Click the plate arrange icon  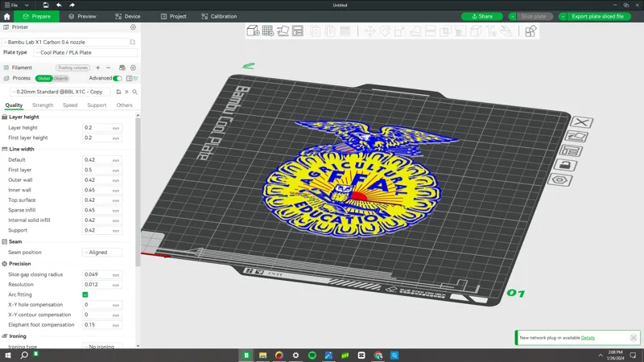click(571, 150)
